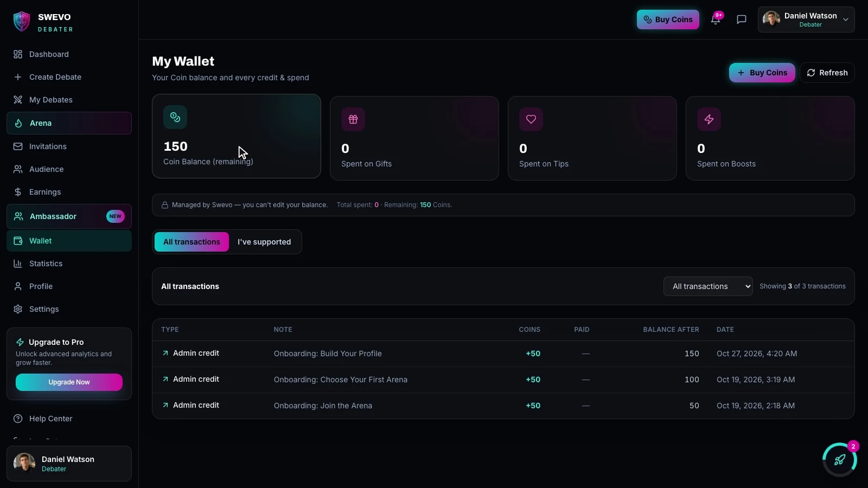868x488 pixels.
Task: Click the floating rocket progress icon
Action: pos(840,460)
